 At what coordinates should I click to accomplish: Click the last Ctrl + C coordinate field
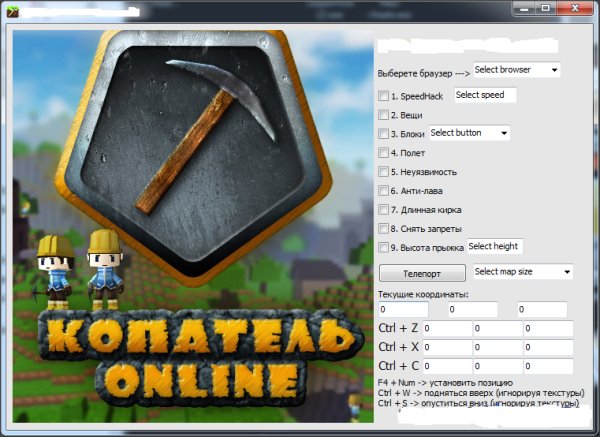click(548, 366)
